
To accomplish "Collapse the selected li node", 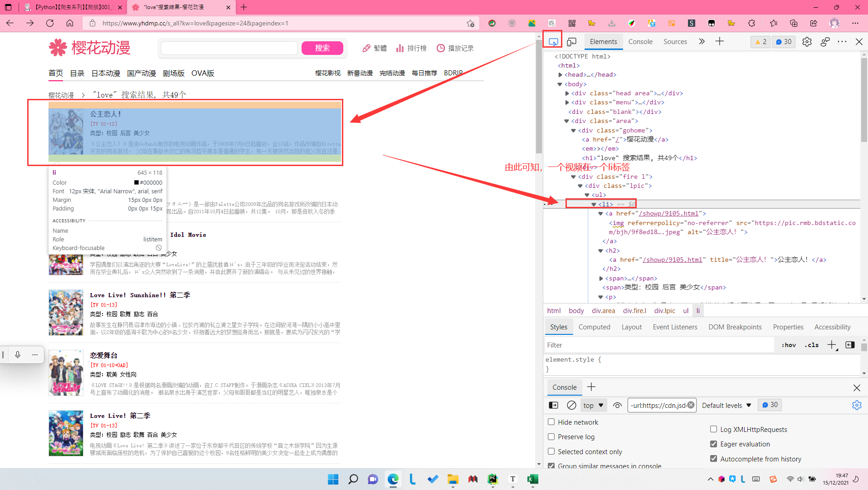I will point(594,205).
